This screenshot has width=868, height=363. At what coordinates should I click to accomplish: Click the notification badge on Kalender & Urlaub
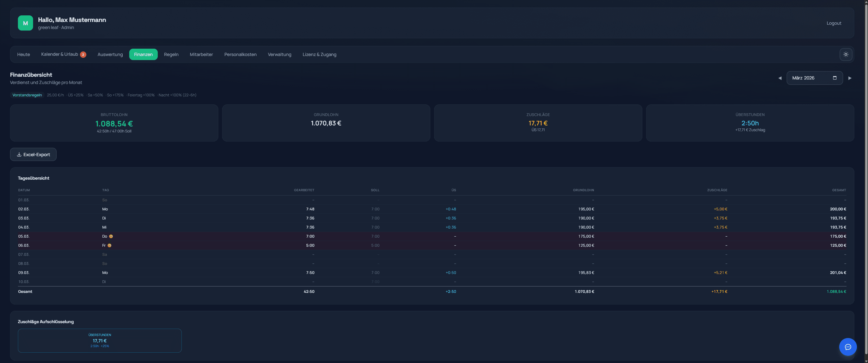click(x=83, y=54)
